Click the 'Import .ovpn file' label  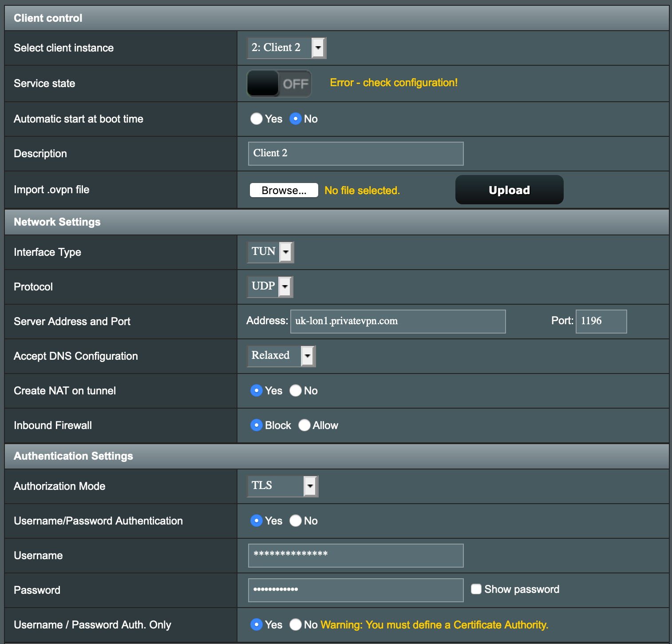pyautogui.click(x=51, y=190)
